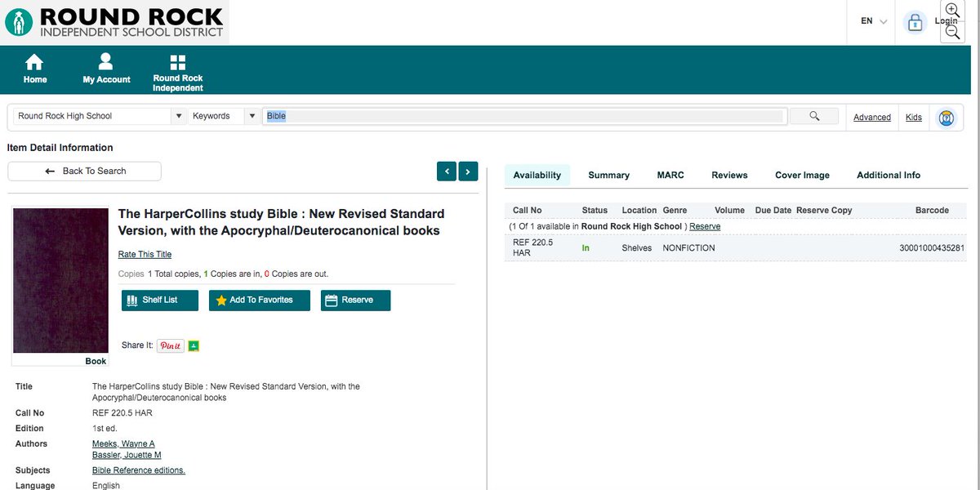980x490 pixels.
Task: Click the teal Reserve button
Action: pos(356,301)
